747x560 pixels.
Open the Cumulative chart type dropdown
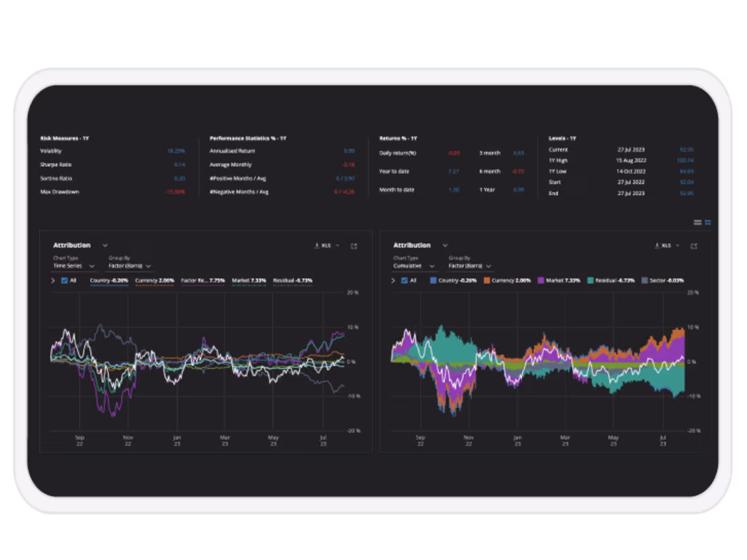pos(414,266)
